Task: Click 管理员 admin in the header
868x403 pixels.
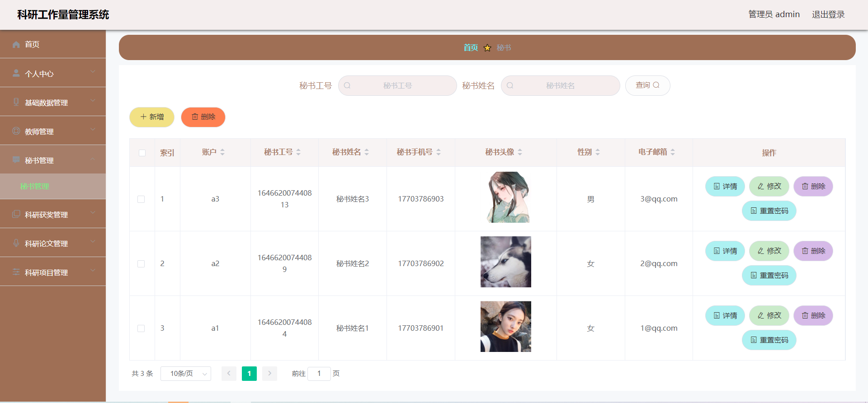Action: coord(774,14)
